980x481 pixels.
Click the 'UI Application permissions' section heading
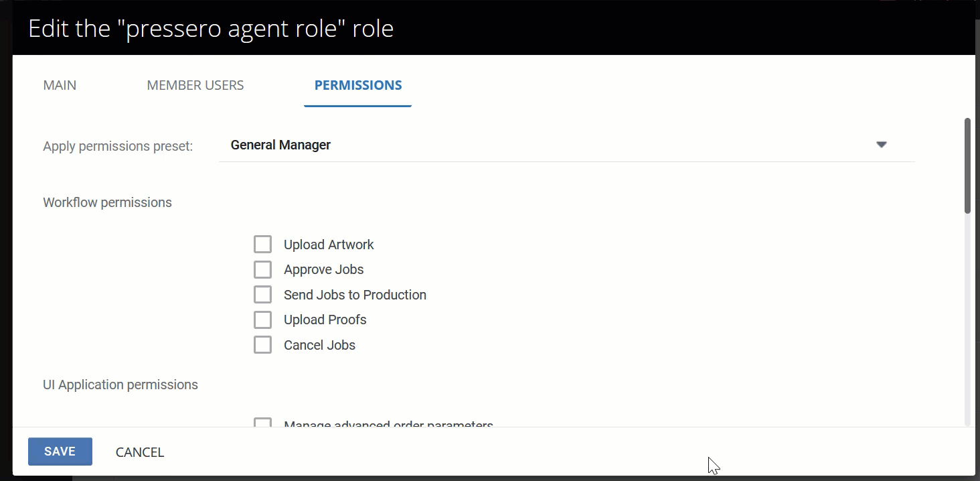(x=120, y=385)
